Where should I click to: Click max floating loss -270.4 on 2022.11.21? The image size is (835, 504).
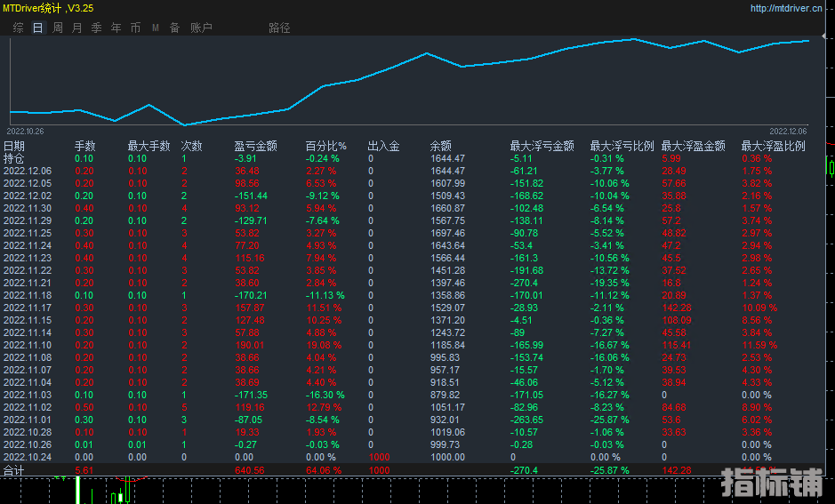(x=524, y=284)
